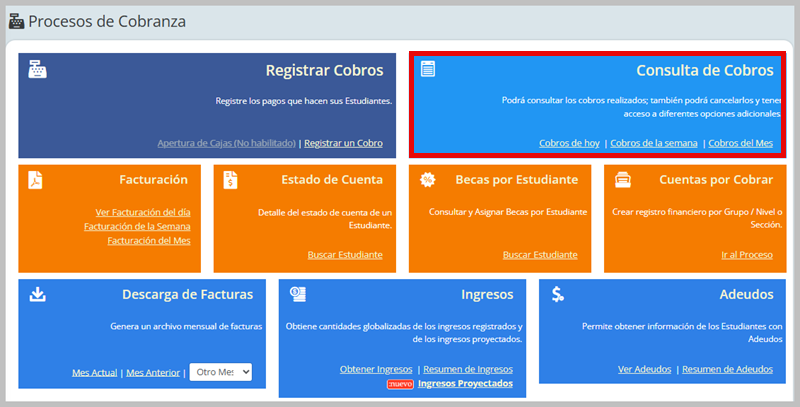This screenshot has height=407, width=800.
Task: Click the printer icon in Cuentas por Cobrar
Action: point(622,180)
